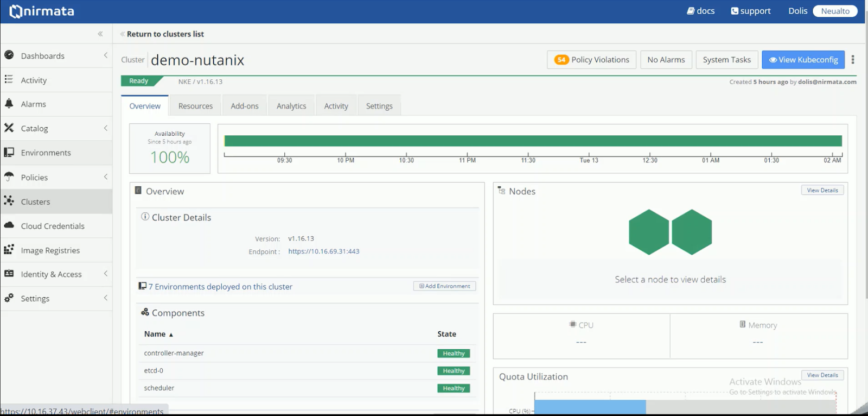
Task: Click the dolis@nirmata.com creator text
Action: point(827,82)
